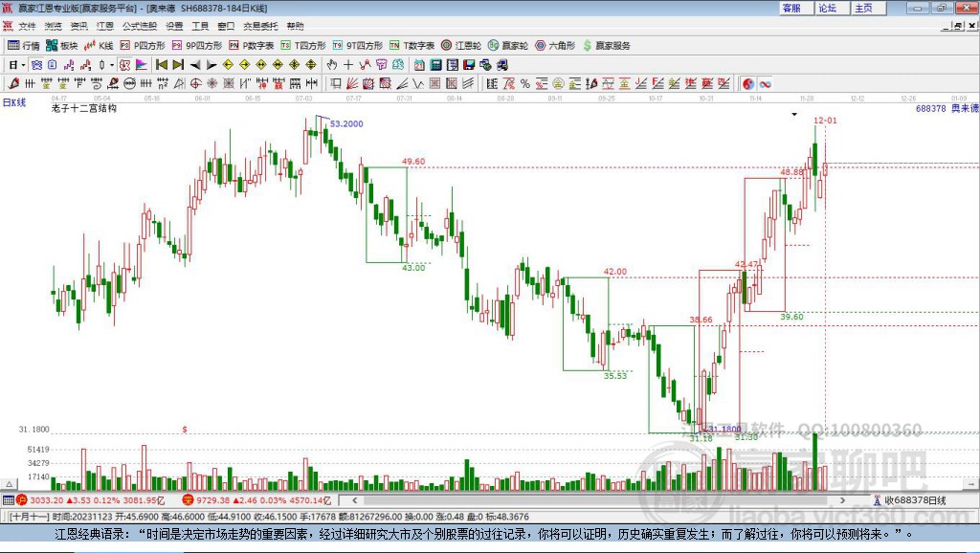The width and height of the screenshot is (980, 553).
Task: Click the 35.53 low price label
Action: pos(615,376)
